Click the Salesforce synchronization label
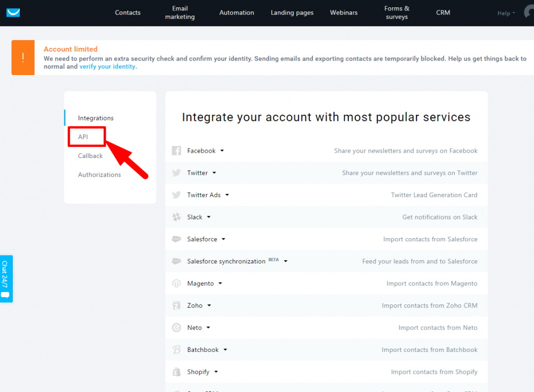The width and height of the screenshot is (534, 392). click(226, 261)
